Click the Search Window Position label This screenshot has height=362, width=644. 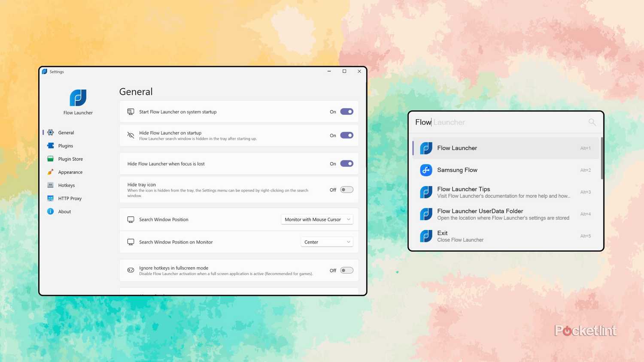pos(164,220)
